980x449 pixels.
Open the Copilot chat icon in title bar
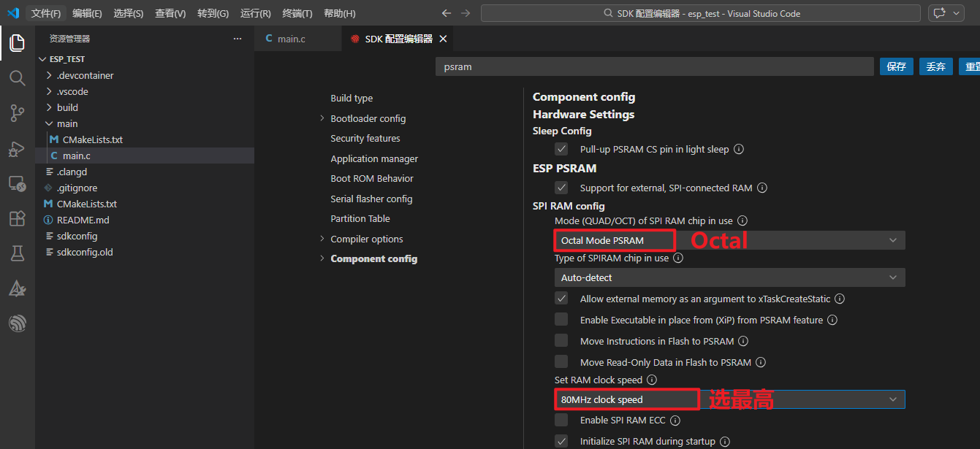tap(939, 13)
